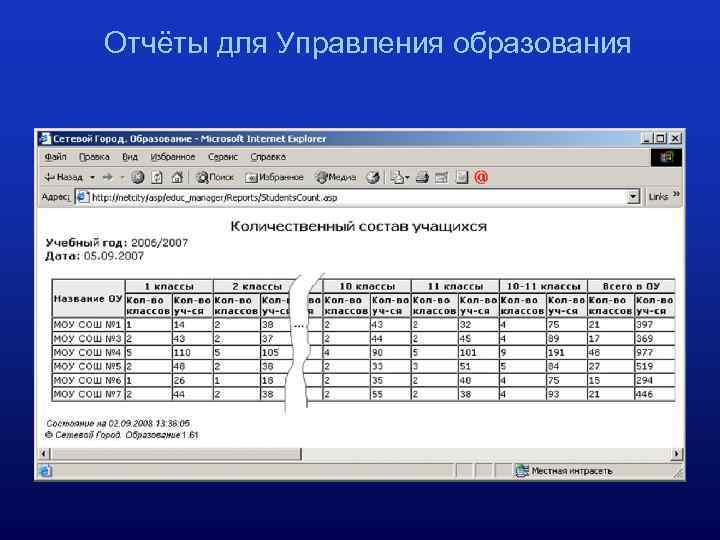Open the Медиа toolbar button
Image resolution: width=720 pixels, height=540 pixels.
pyautogui.click(x=336, y=177)
